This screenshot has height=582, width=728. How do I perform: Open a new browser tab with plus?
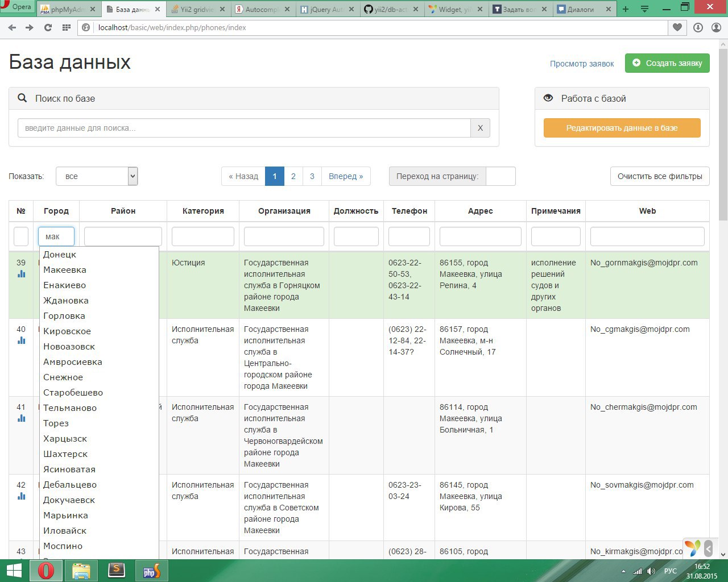point(626,9)
